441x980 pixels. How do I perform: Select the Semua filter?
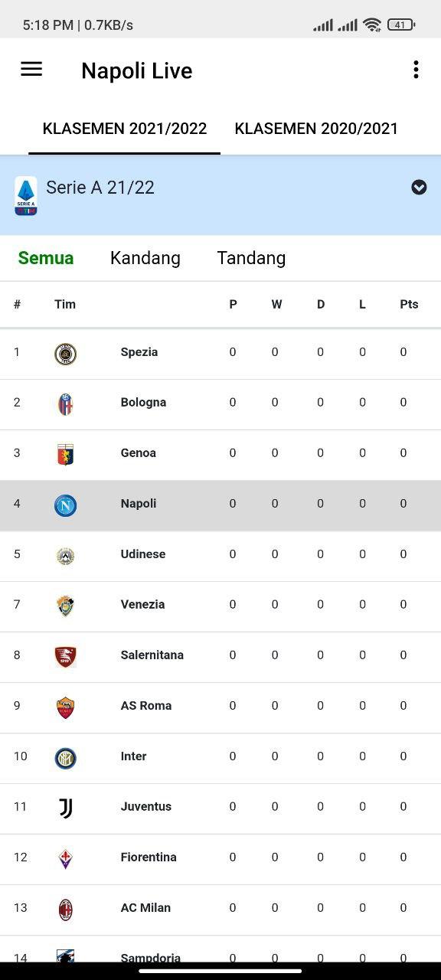(x=46, y=258)
